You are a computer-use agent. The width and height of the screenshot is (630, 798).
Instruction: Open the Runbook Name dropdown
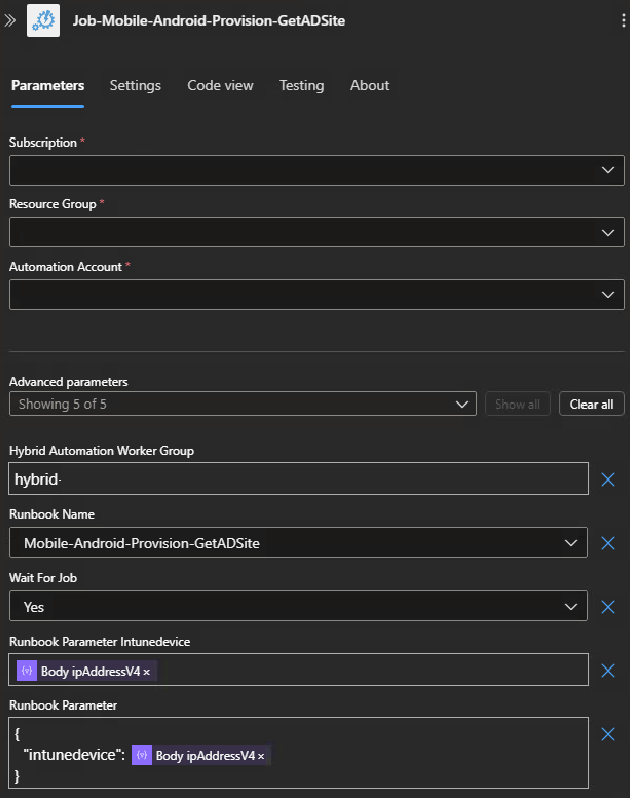tap(298, 543)
